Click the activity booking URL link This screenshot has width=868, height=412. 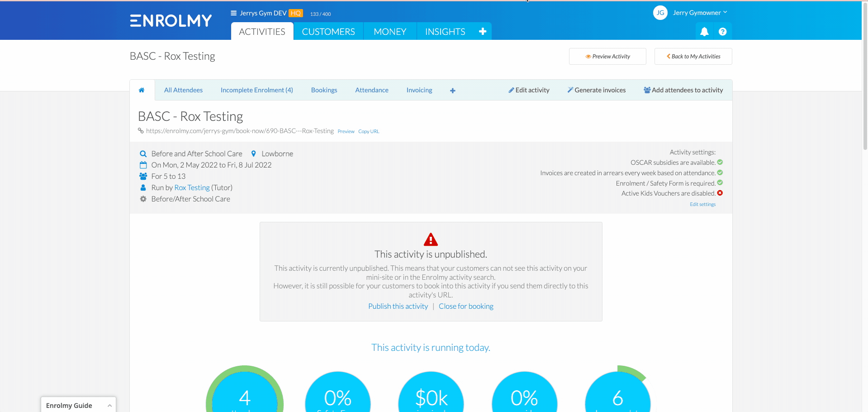pos(240,131)
